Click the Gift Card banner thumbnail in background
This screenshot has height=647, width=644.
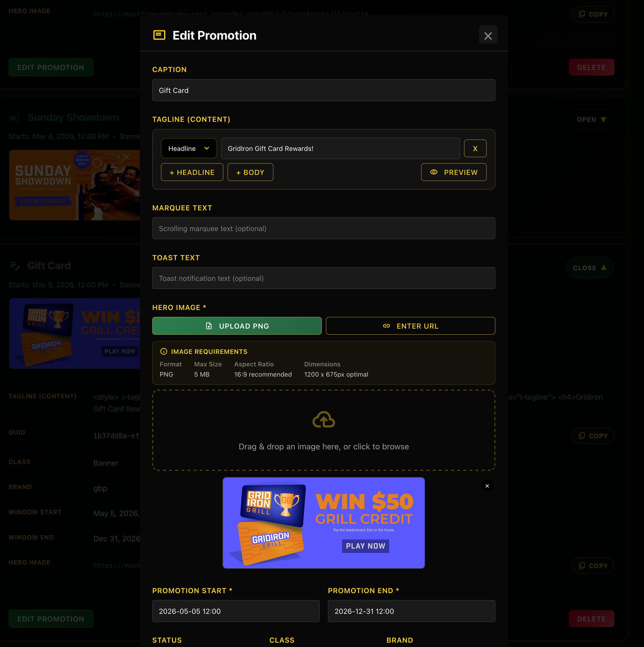pyautogui.click(x=74, y=333)
